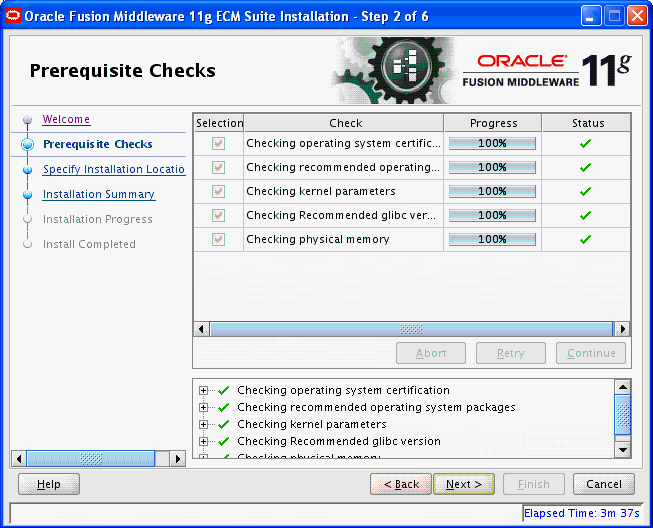Click status checkmark for kernel parameters table row

click(586, 192)
